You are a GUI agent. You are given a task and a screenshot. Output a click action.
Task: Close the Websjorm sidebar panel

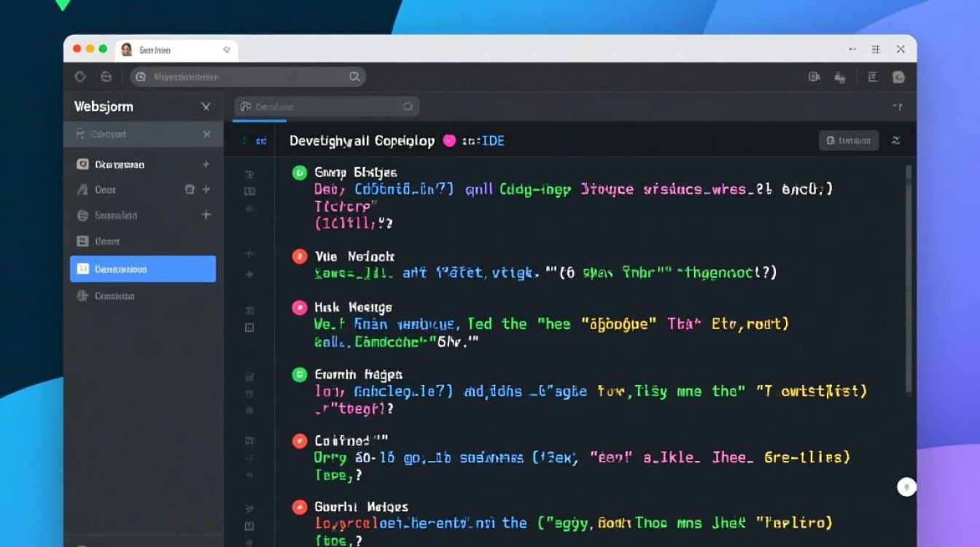[206, 106]
